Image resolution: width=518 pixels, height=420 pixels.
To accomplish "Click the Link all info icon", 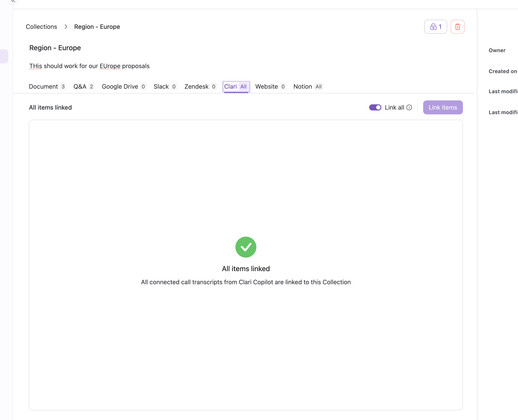I will pos(409,107).
